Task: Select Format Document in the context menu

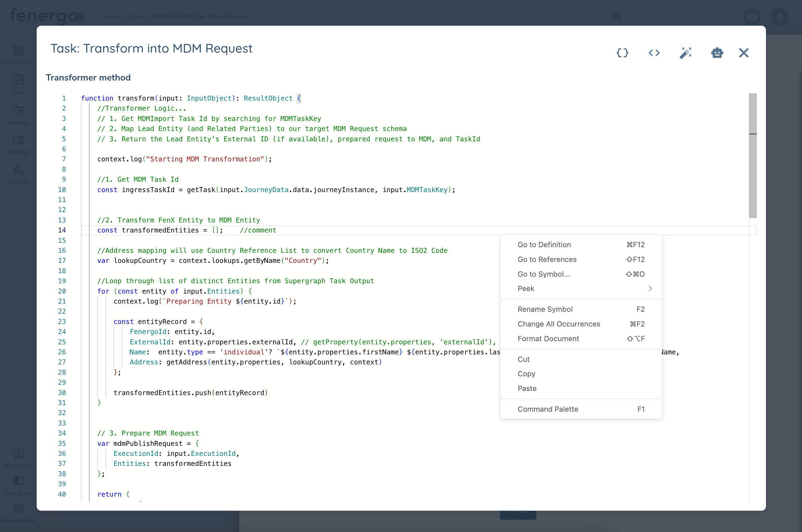Action: click(x=548, y=339)
